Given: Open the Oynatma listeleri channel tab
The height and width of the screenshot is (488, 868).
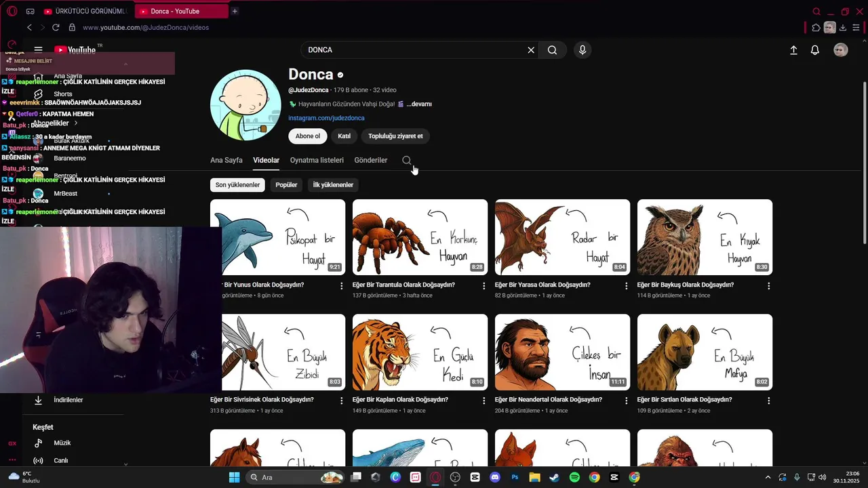Looking at the screenshot, I should pyautogui.click(x=317, y=161).
